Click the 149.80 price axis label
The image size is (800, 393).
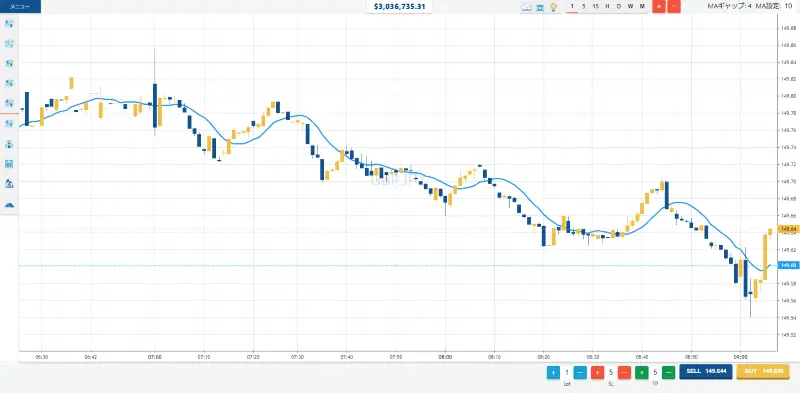pos(789,96)
